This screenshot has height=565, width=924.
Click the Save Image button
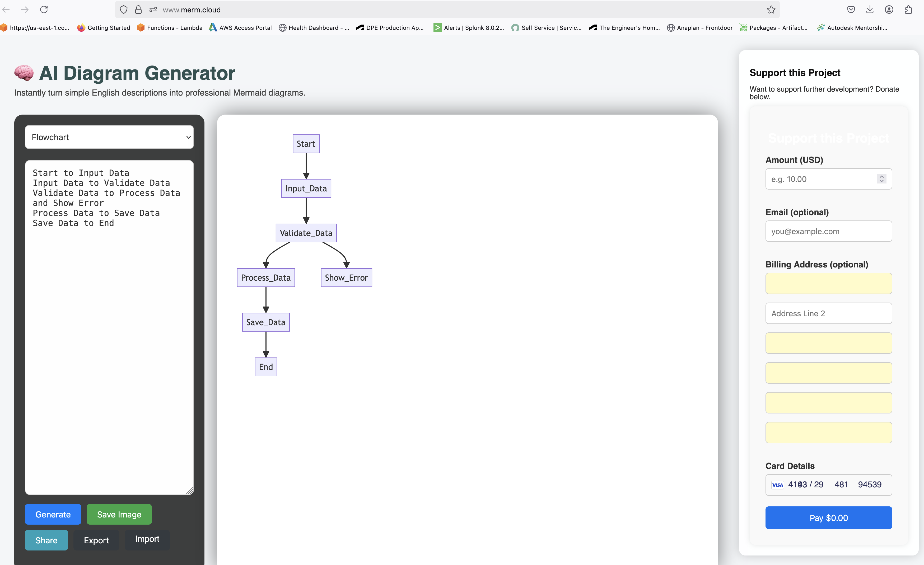(119, 514)
